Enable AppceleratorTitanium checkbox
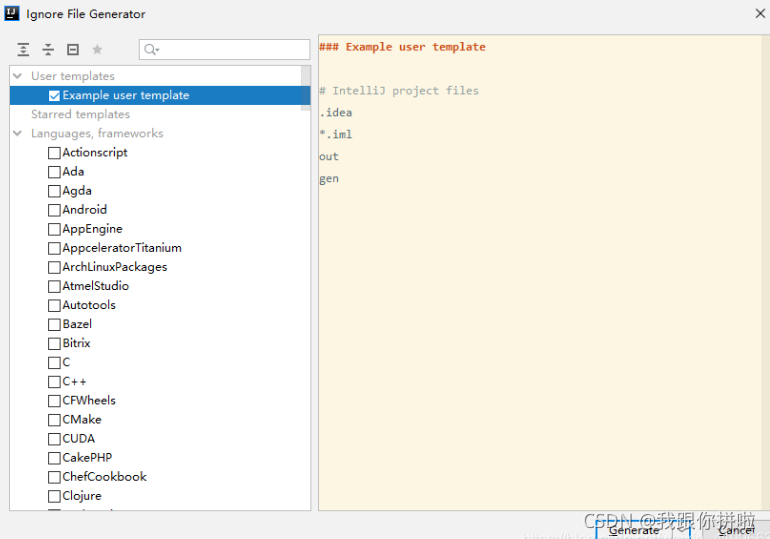Viewport: 770px width, 539px height. [x=55, y=248]
